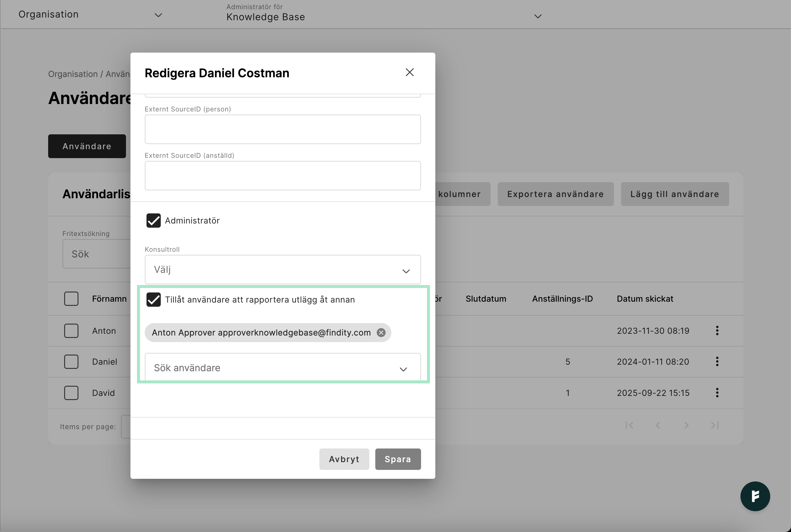Select the checkbox for Anton's row
The height and width of the screenshot is (532, 791).
[x=71, y=330]
